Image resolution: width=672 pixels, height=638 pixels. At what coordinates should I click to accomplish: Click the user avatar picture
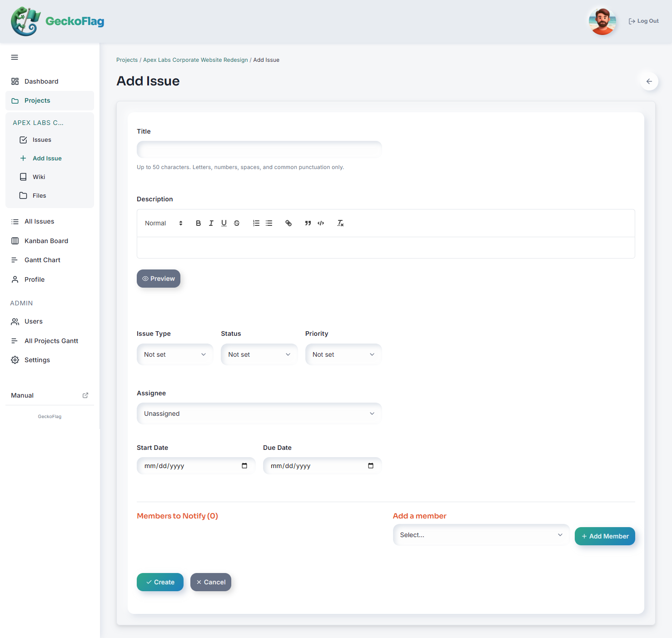602,21
